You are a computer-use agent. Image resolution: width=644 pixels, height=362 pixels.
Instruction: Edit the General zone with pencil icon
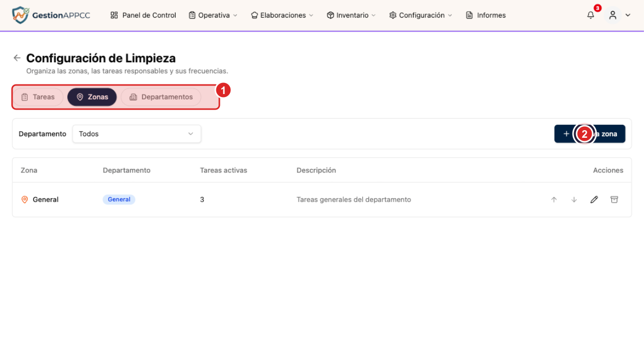pos(594,200)
